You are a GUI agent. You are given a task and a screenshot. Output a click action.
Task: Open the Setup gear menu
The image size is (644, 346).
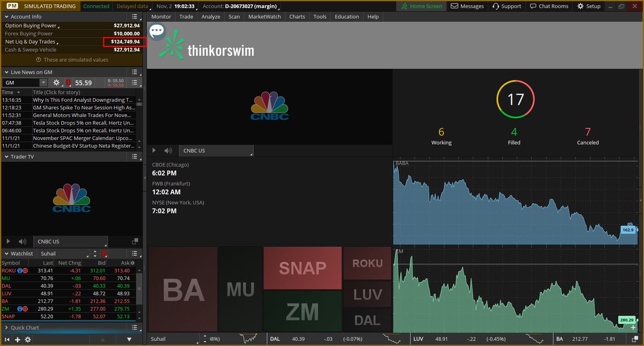click(589, 6)
